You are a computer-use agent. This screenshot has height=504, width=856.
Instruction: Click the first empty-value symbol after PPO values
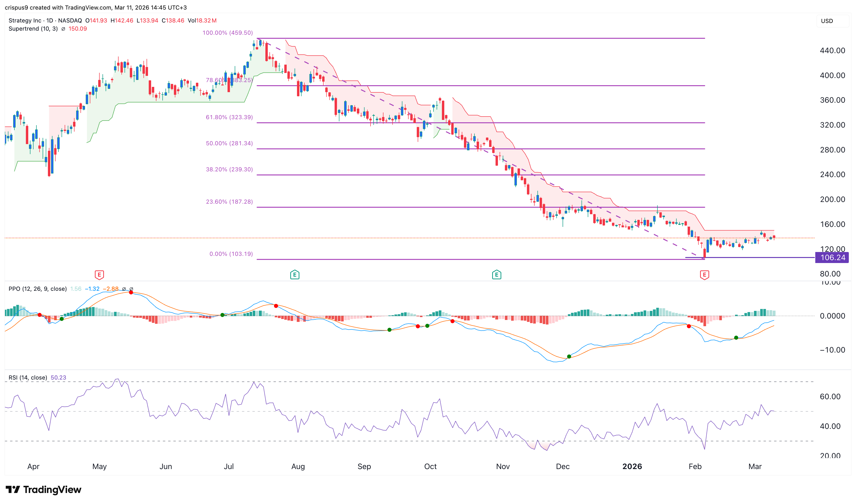pos(124,289)
